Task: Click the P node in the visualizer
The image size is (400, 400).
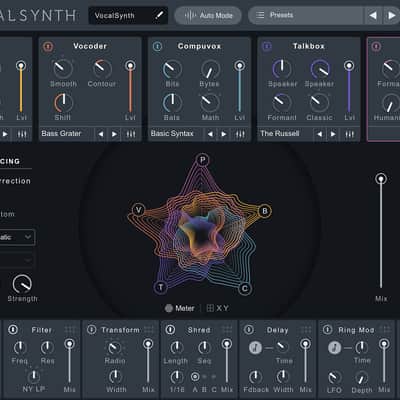Action: pyautogui.click(x=202, y=160)
